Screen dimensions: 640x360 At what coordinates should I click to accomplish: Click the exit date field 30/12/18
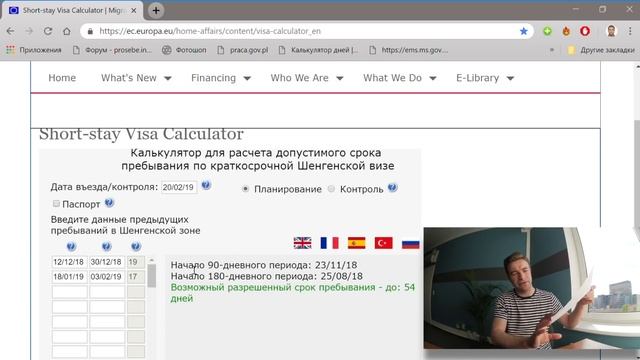(x=107, y=262)
